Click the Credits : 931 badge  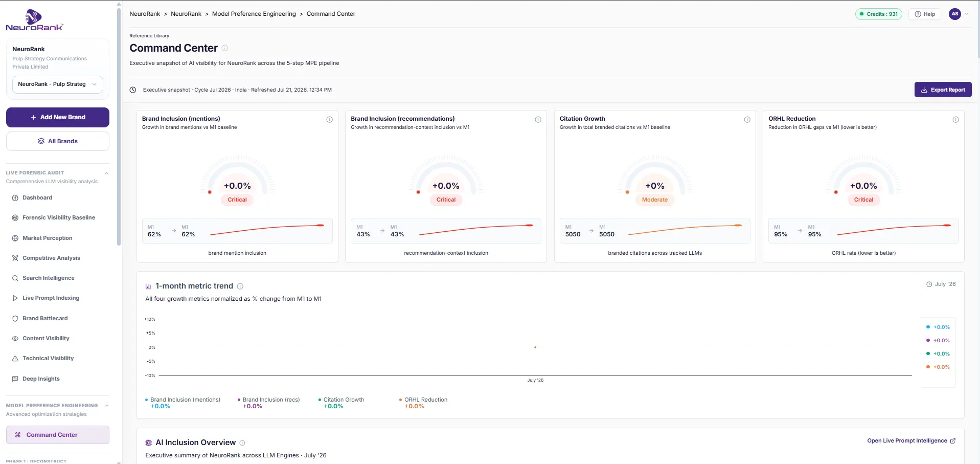point(879,14)
